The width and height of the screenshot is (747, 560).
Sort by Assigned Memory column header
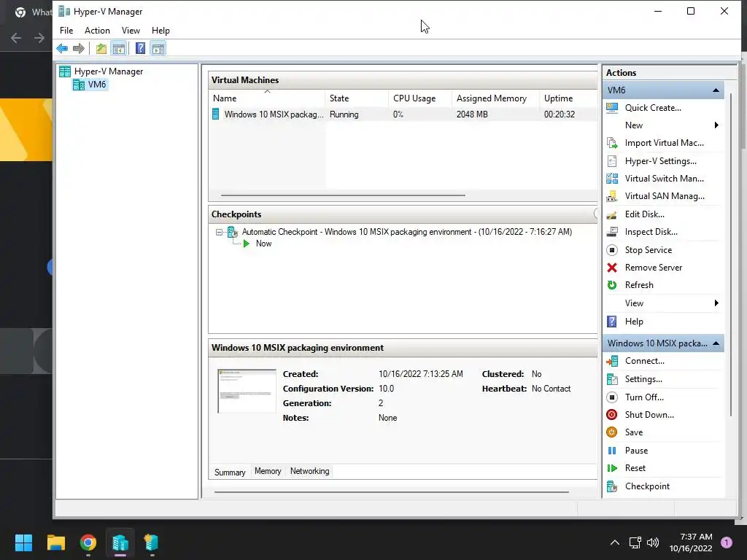click(x=495, y=98)
